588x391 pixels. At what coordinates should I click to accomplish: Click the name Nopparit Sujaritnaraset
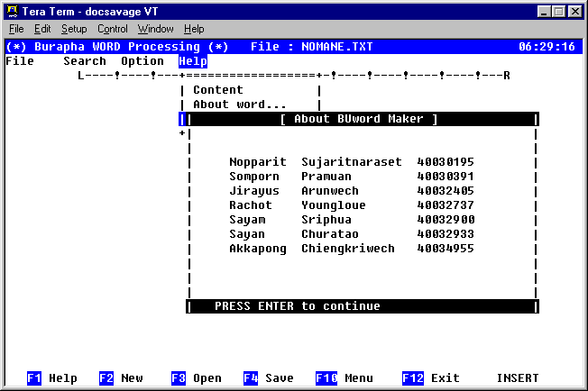click(x=316, y=162)
